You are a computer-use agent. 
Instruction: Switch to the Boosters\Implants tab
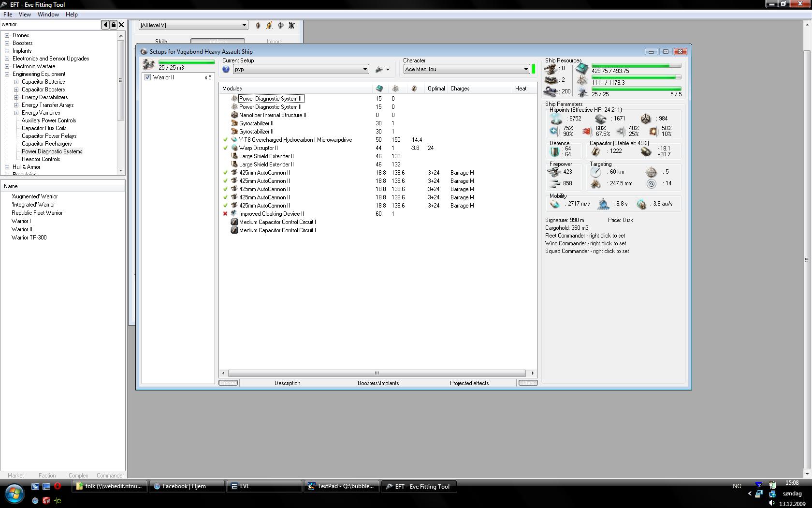(378, 383)
